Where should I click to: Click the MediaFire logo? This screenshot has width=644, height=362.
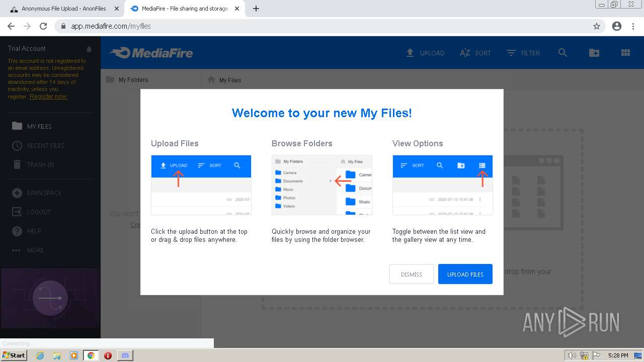(151, 53)
